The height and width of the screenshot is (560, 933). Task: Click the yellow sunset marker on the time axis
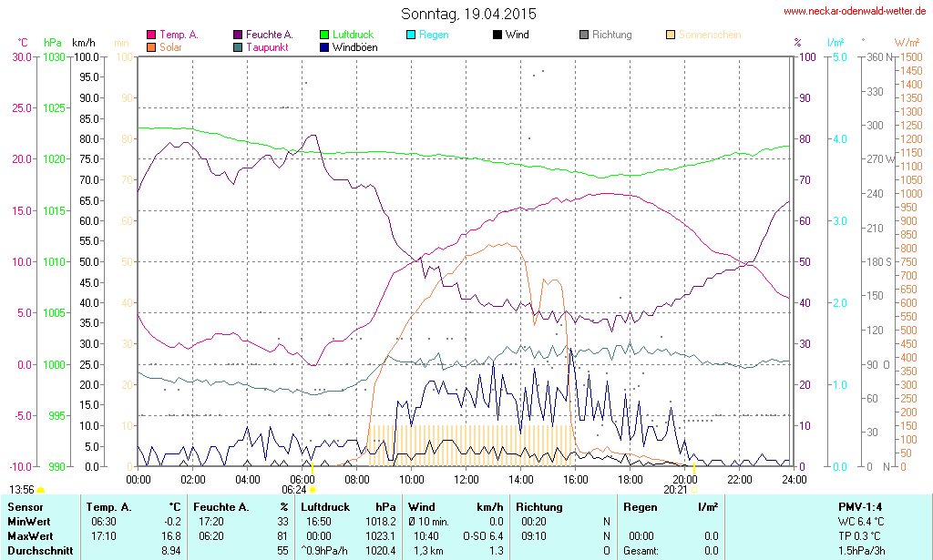pyautogui.click(x=694, y=470)
